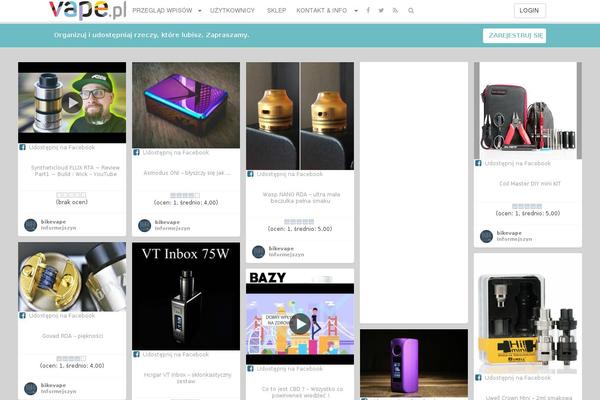
Task: Rate the Asmodus ONI post stars
Action: click(185, 196)
